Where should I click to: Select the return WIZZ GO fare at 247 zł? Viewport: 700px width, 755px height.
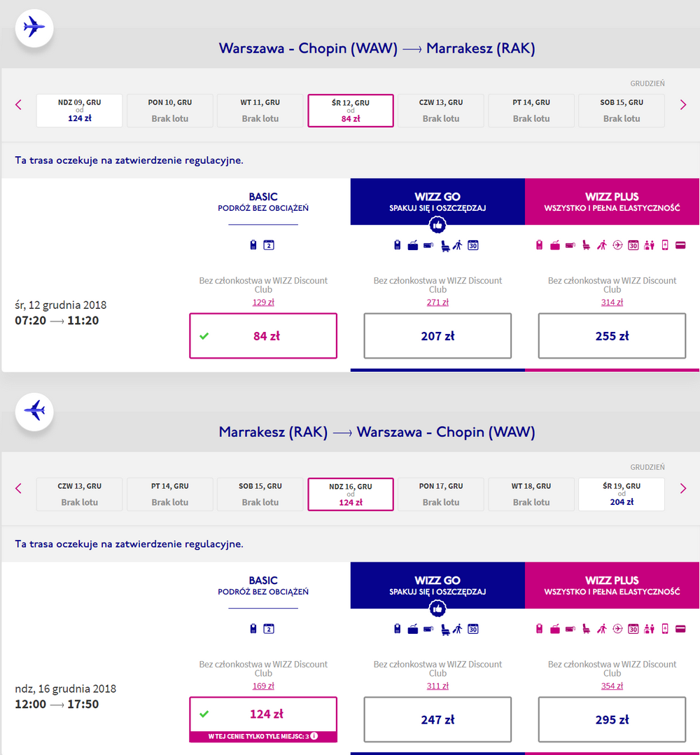(x=437, y=719)
